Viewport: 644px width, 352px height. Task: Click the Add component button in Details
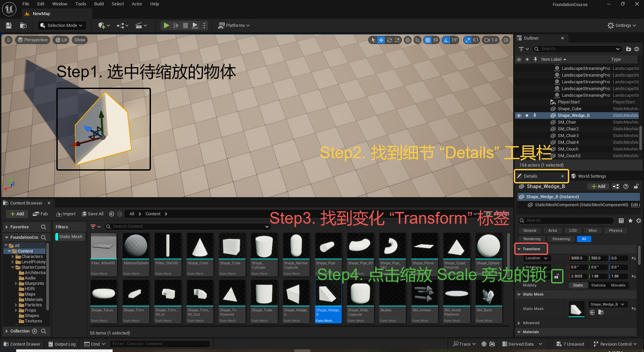598,186
